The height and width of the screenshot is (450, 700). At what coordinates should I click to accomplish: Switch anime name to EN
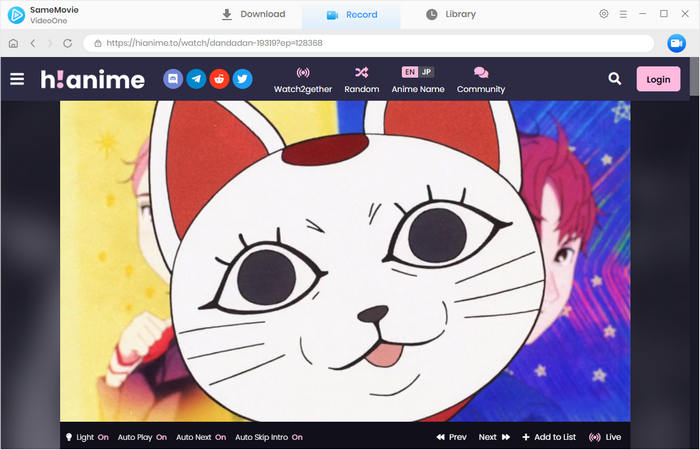tap(410, 72)
